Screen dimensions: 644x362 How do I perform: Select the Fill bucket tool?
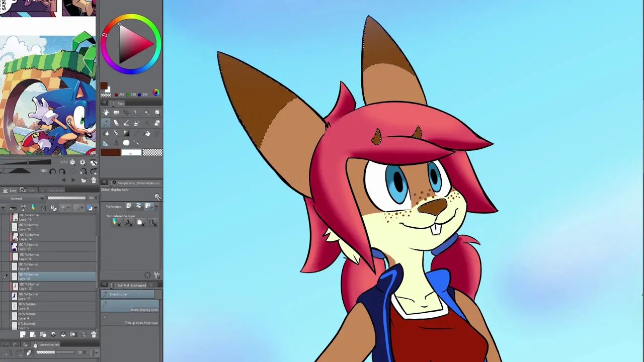click(147, 134)
